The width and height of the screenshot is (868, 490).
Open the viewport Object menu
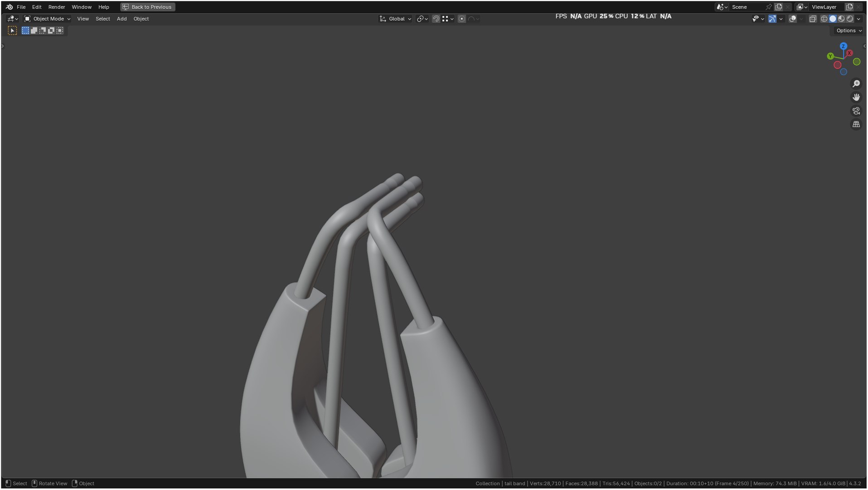tap(141, 19)
